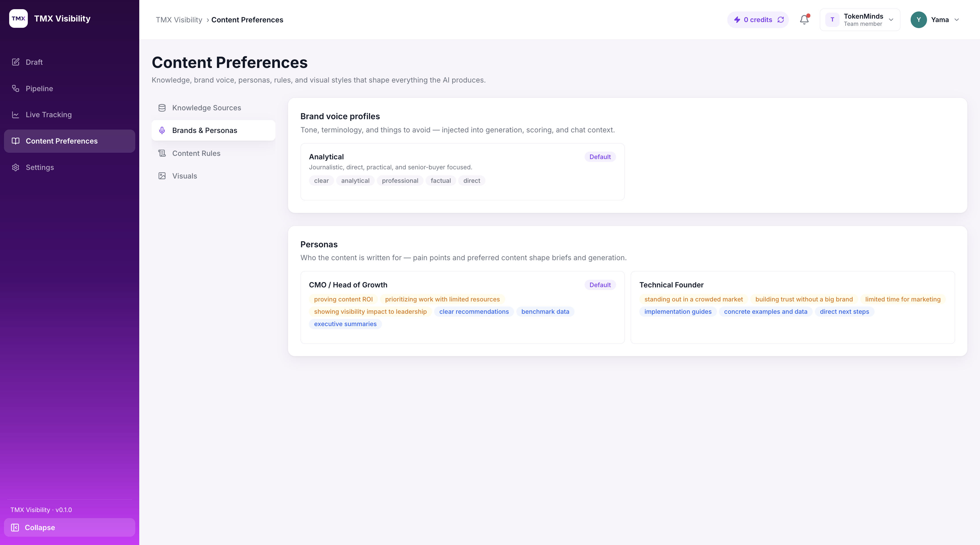Click the Collapse sidebar panel icon
The width and height of the screenshot is (980, 545).
[15, 528]
